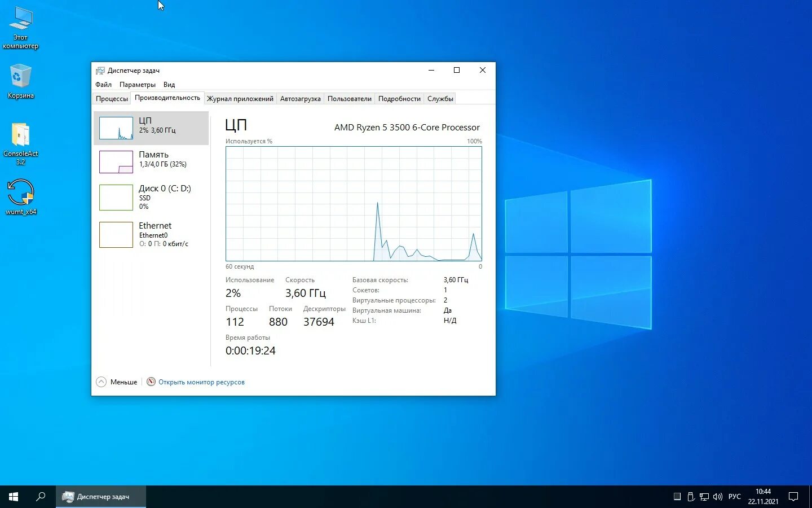
Task: Click the USB safely remove tray icon
Action: [x=691, y=497]
